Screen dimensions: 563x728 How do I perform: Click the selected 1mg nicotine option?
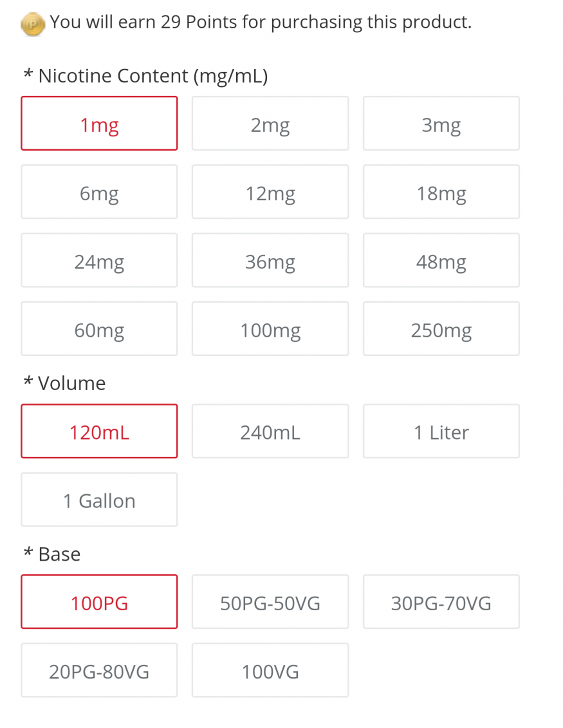coord(99,124)
